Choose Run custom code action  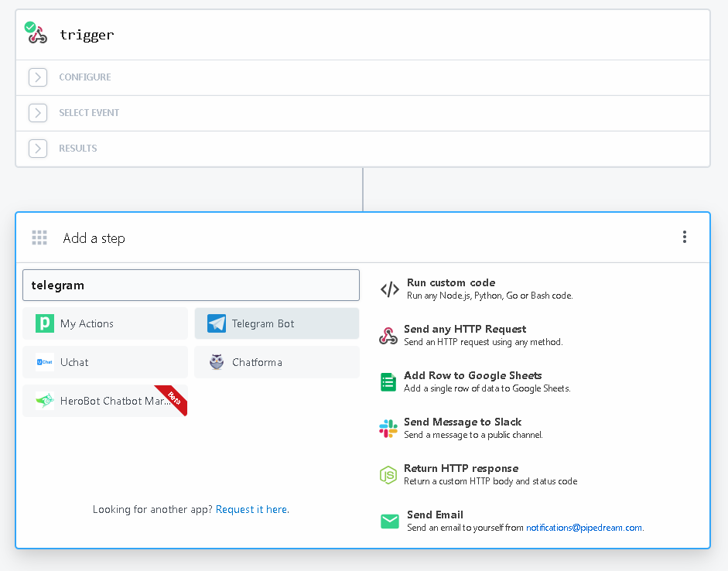pos(451,282)
